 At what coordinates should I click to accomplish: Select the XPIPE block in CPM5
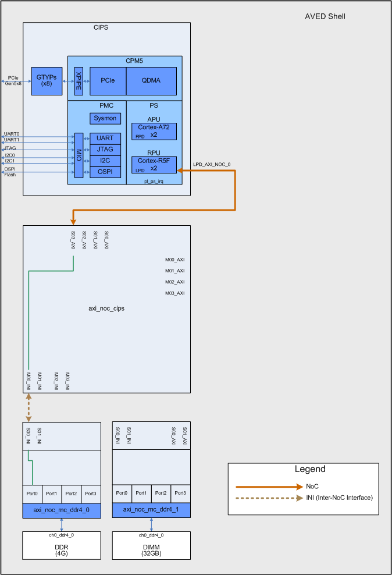(79, 81)
